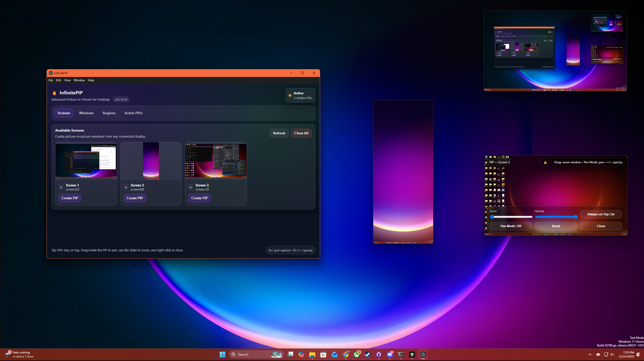Click the Opacity slider track

pyautogui.click(x=556, y=217)
